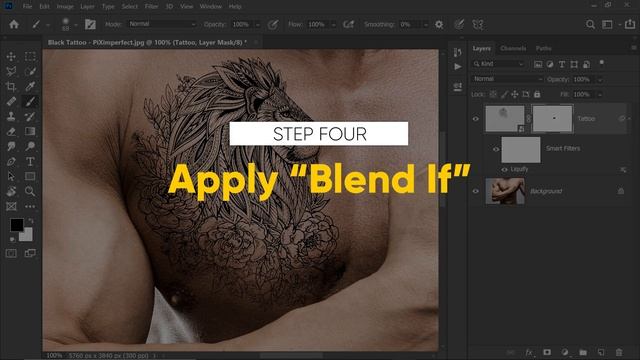Activate the Eraser tool
Image resolution: width=640 pixels, height=360 pixels.
pos(11,131)
